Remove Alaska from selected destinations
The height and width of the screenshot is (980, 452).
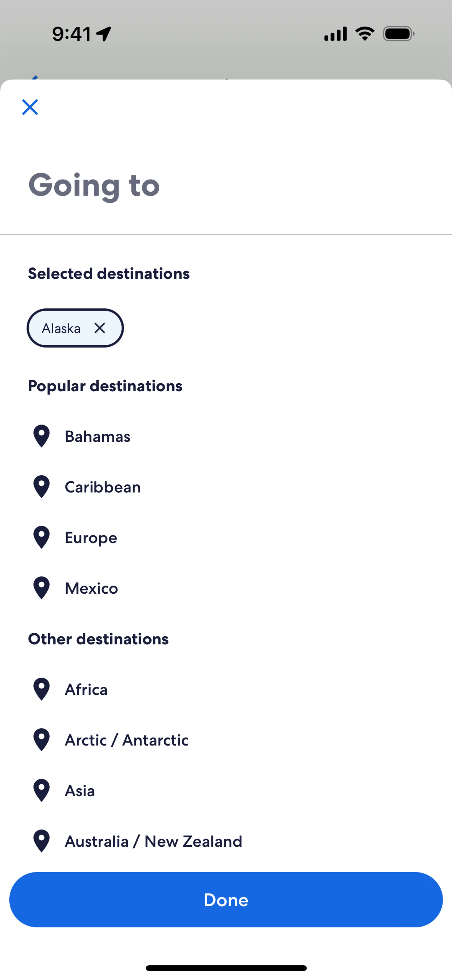[100, 328]
